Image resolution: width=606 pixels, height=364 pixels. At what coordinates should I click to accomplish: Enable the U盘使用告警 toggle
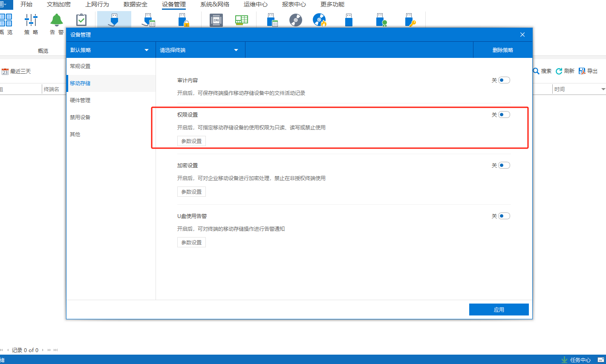[x=504, y=216]
